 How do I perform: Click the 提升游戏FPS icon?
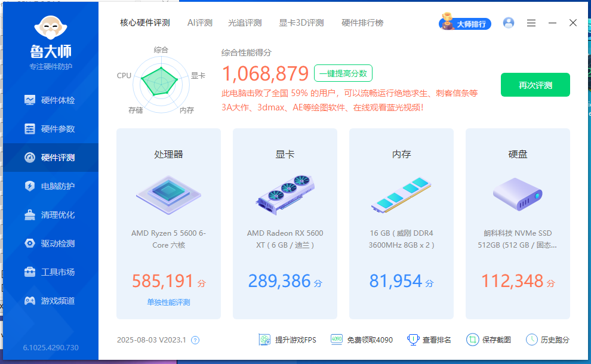point(264,340)
